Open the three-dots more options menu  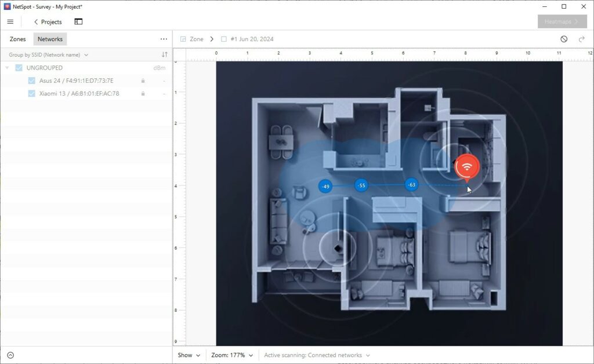tap(164, 39)
